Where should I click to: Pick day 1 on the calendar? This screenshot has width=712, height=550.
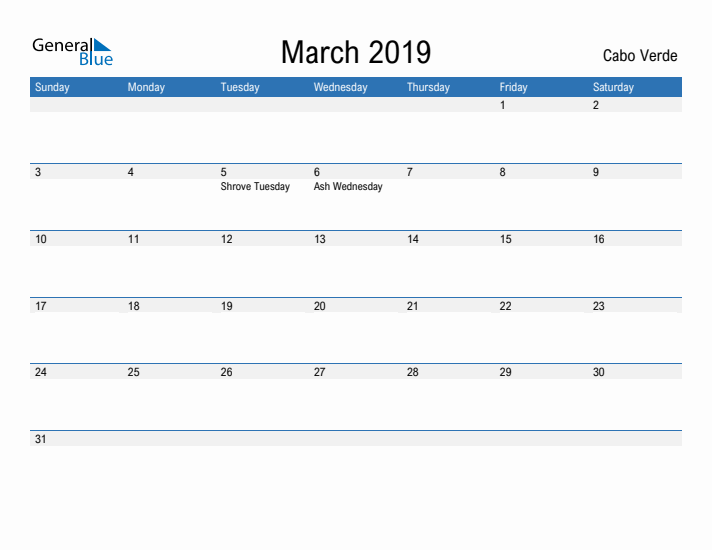tap(503, 105)
